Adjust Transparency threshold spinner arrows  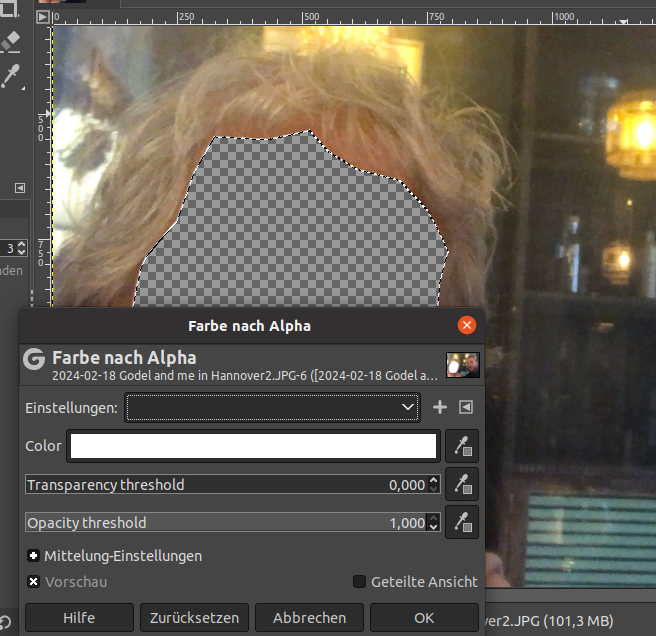click(433, 484)
